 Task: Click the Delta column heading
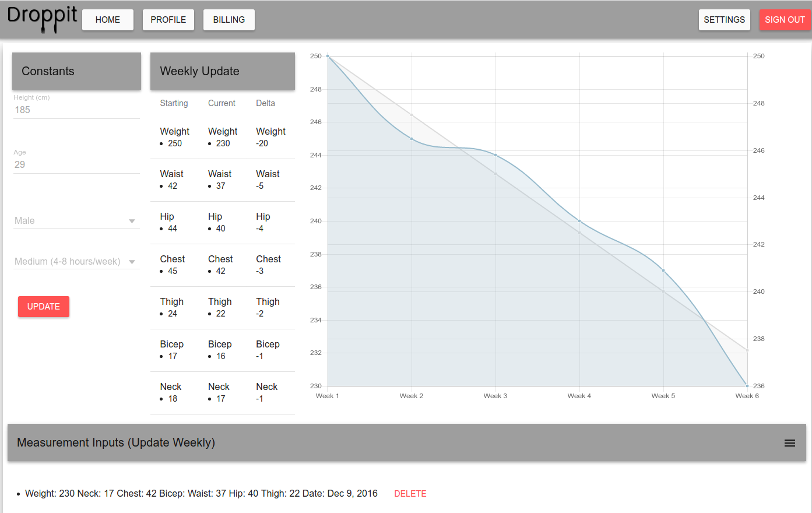tap(265, 103)
